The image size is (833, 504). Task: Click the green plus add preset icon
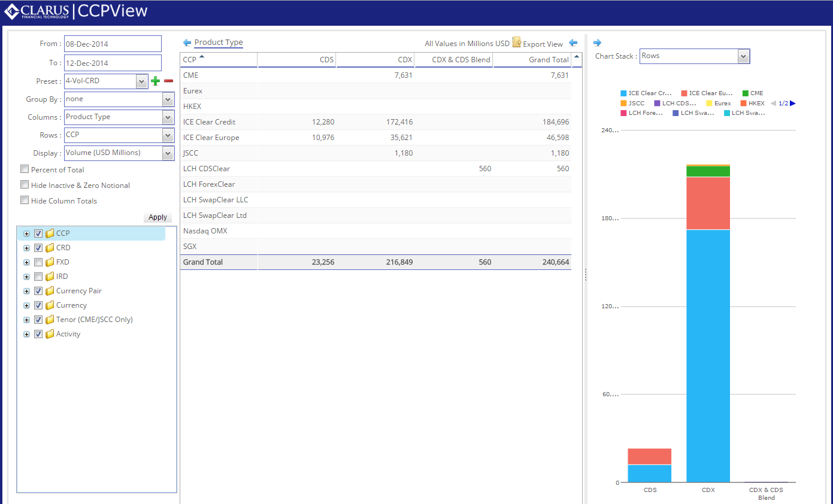(155, 81)
